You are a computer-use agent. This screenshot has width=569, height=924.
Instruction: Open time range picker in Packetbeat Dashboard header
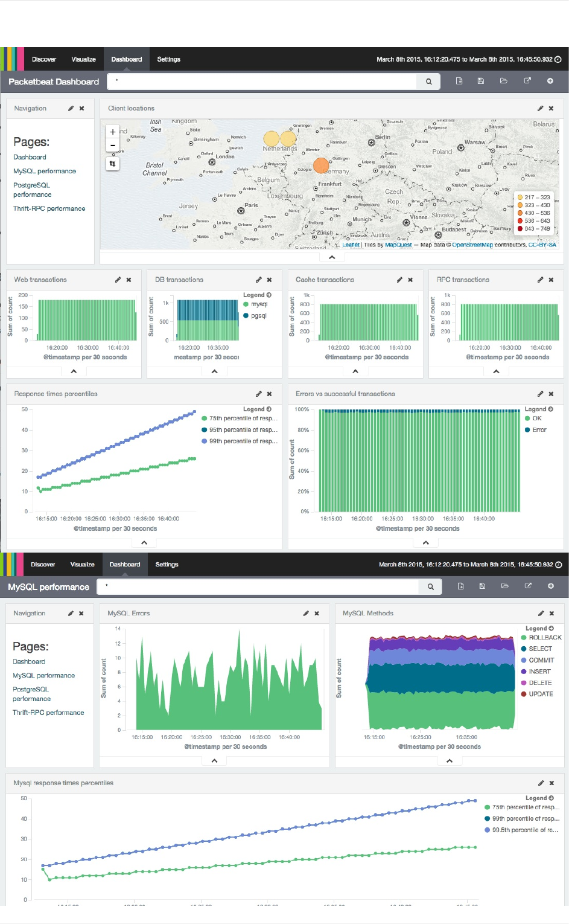click(469, 59)
